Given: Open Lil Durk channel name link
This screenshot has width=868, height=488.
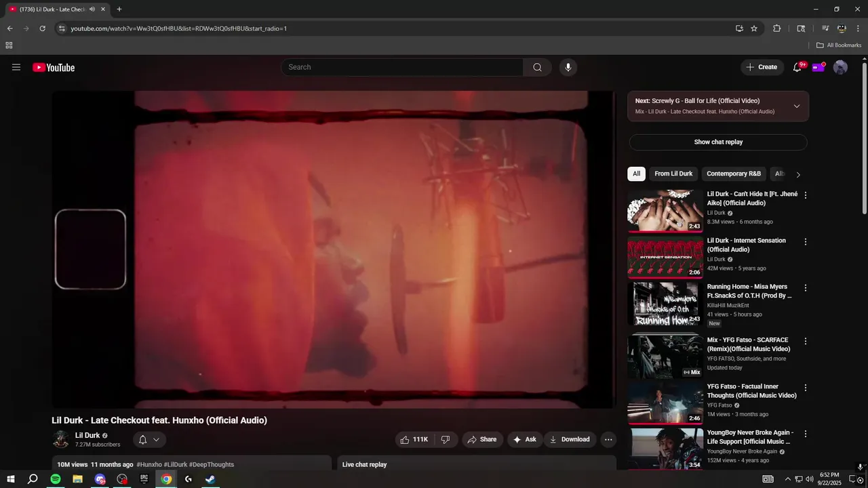Looking at the screenshot, I should coord(87,435).
